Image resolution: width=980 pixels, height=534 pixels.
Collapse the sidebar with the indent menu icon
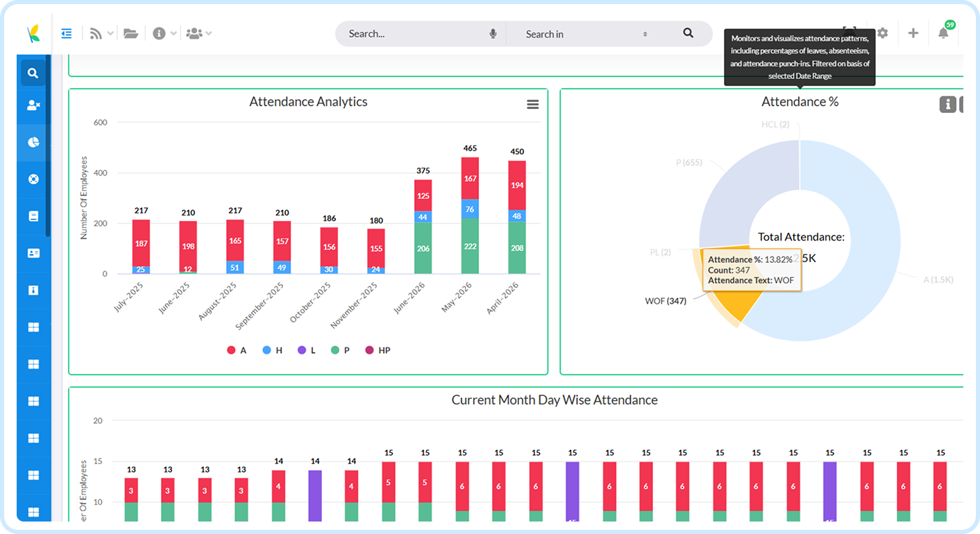tap(67, 33)
